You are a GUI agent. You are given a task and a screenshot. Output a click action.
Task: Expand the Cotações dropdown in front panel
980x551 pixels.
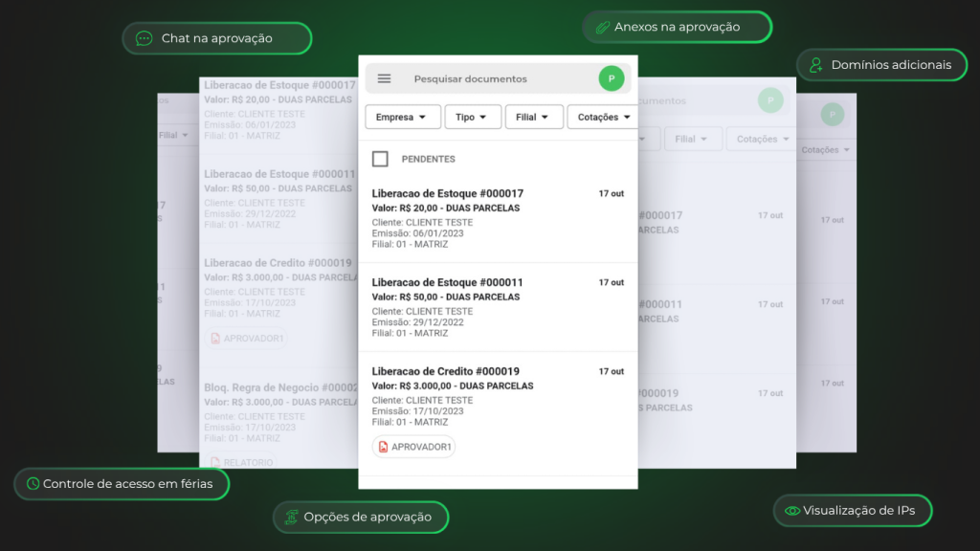click(603, 117)
